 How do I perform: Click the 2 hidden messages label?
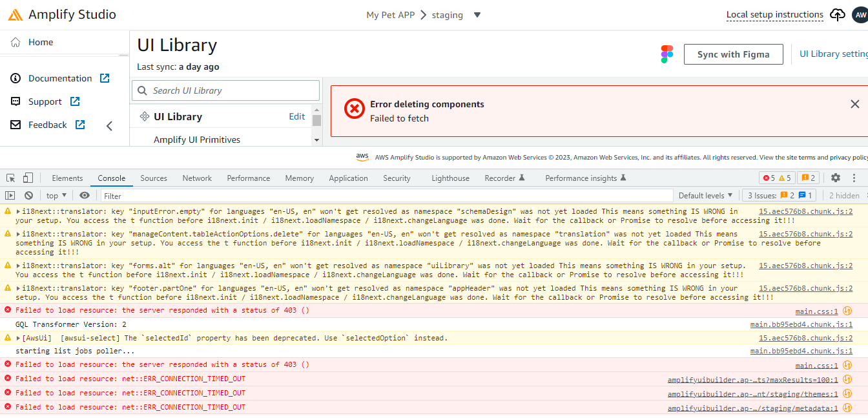844,196
